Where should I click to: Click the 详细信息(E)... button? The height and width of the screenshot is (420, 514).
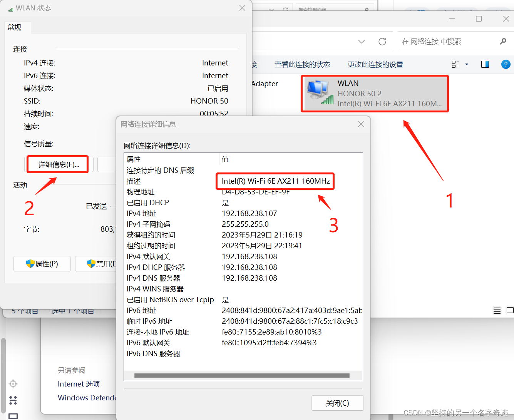click(59, 165)
